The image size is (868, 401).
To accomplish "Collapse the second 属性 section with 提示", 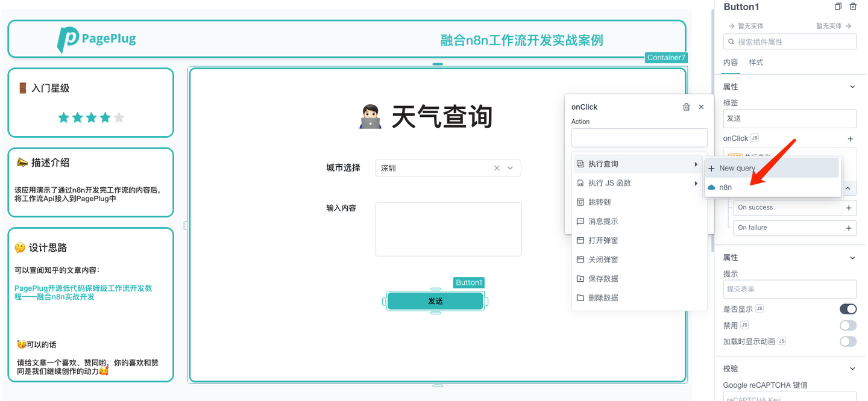I will 852,258.
